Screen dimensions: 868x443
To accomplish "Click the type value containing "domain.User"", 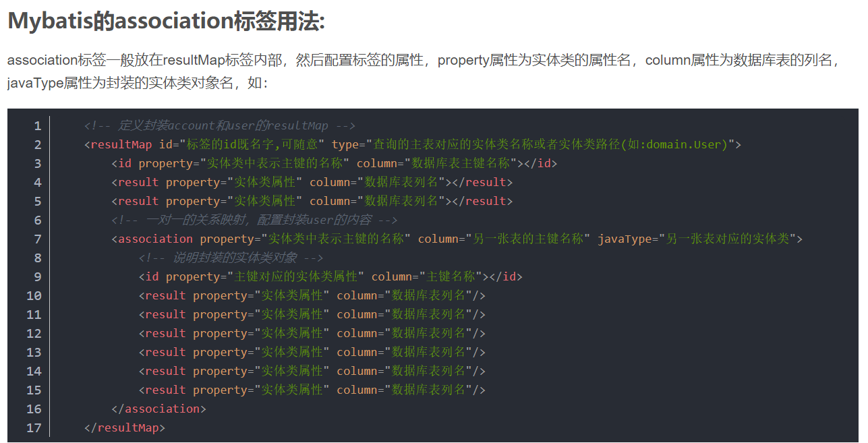I will pos(551,144).
